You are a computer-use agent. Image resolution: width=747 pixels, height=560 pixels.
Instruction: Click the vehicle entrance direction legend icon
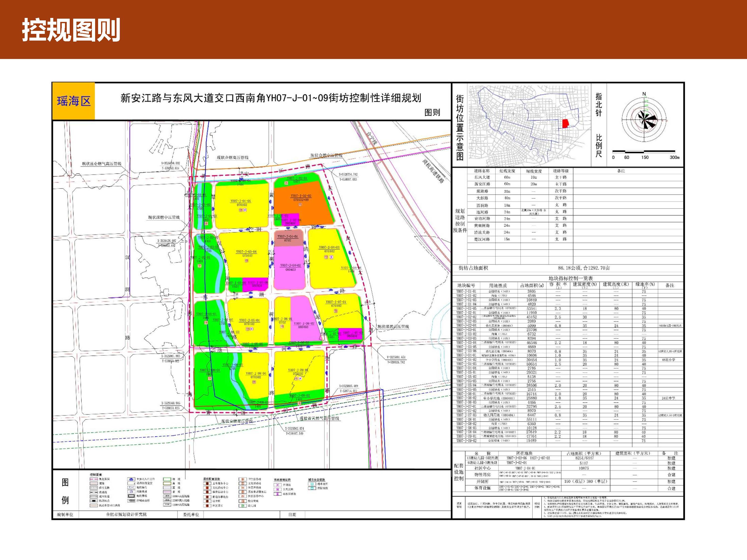pyautogui.click(x=131, y=479)
